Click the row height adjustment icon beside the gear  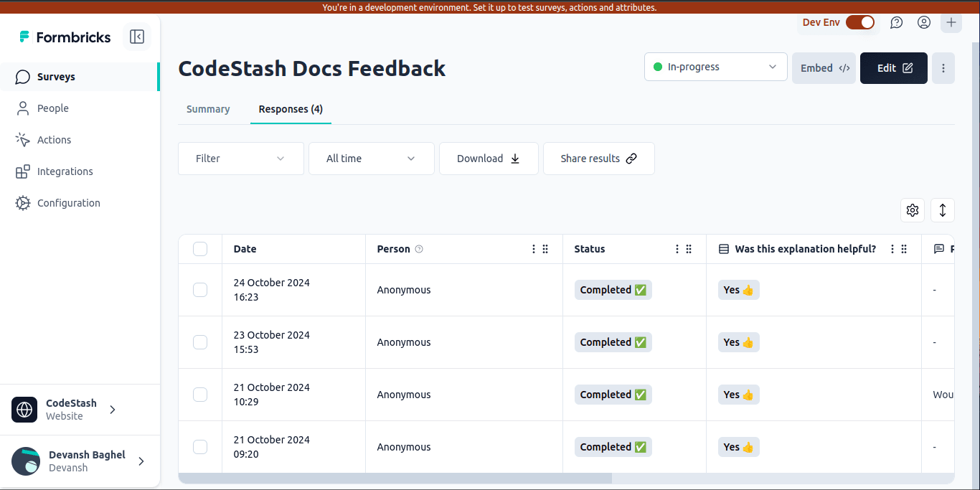[x=942, y=209]
